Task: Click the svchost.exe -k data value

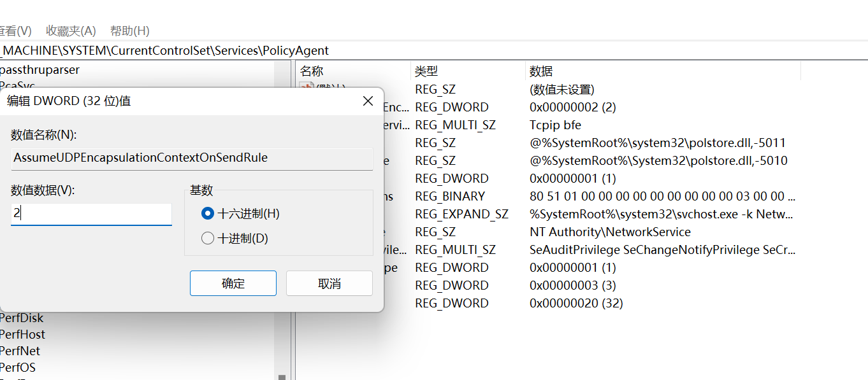Action: coord(662,214)
